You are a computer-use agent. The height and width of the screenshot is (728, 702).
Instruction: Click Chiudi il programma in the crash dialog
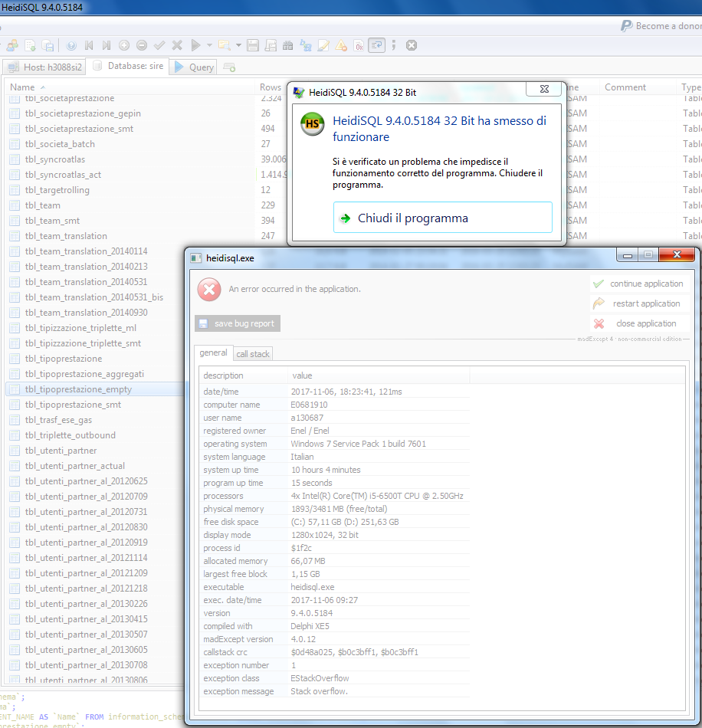pyautogui.click(x=442, y=218)
